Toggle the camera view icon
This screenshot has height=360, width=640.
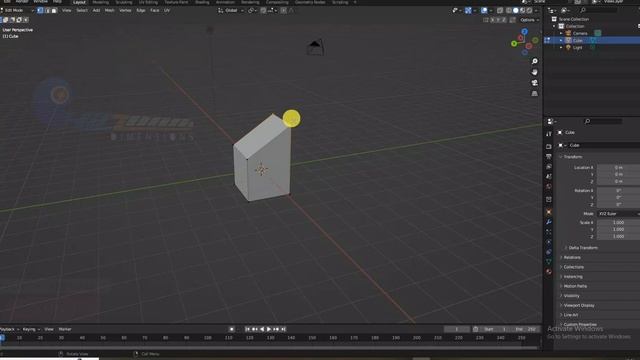point(534,83)
